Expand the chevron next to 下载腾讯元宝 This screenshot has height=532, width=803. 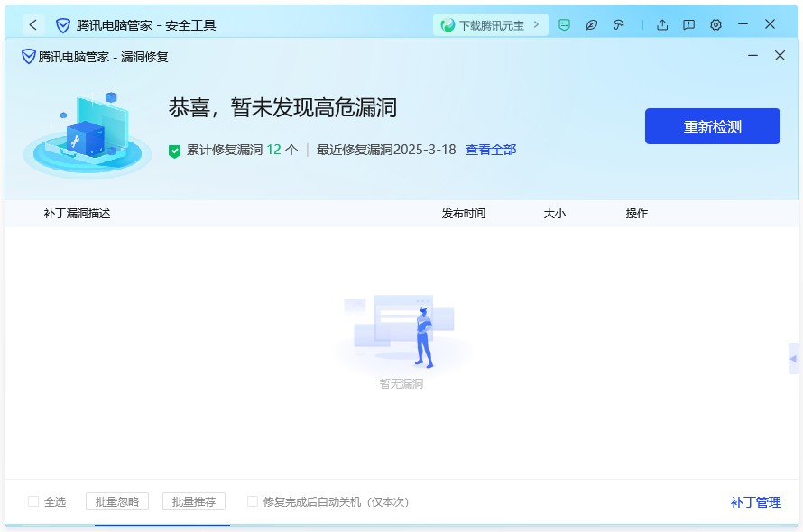point(536,24)
